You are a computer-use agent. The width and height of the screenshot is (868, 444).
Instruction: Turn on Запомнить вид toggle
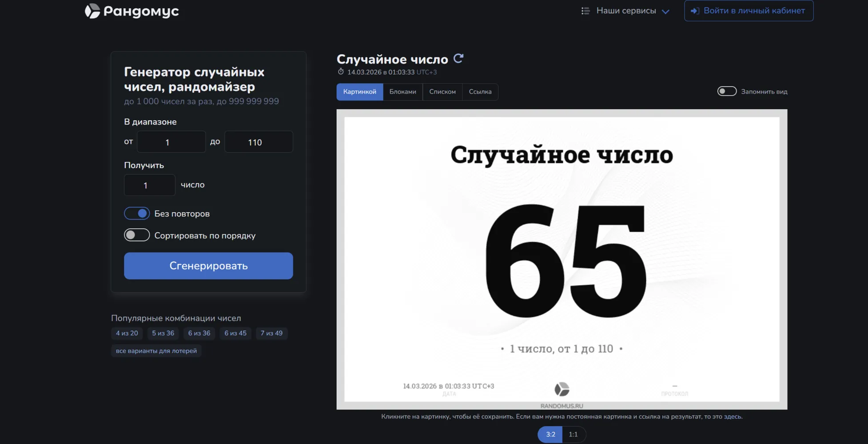coord(727,91)
